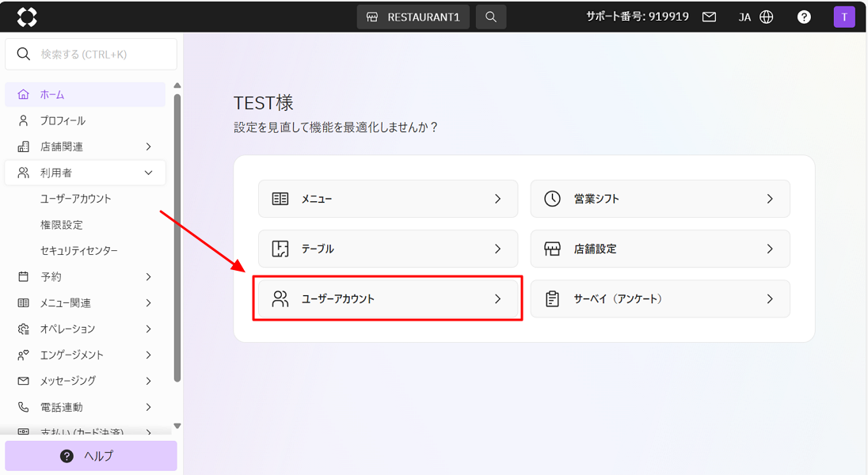Open セキュリティセンター submenu item
This screenshot has height=475, width=868.
click(79, 251)
